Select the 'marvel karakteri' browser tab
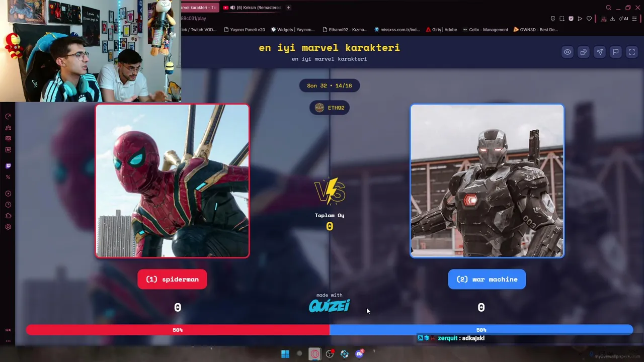The height and width of the screenshot is (362, 644). [199, 8]
